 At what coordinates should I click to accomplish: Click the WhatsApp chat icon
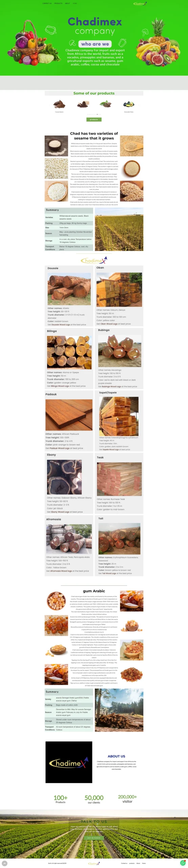183,863
